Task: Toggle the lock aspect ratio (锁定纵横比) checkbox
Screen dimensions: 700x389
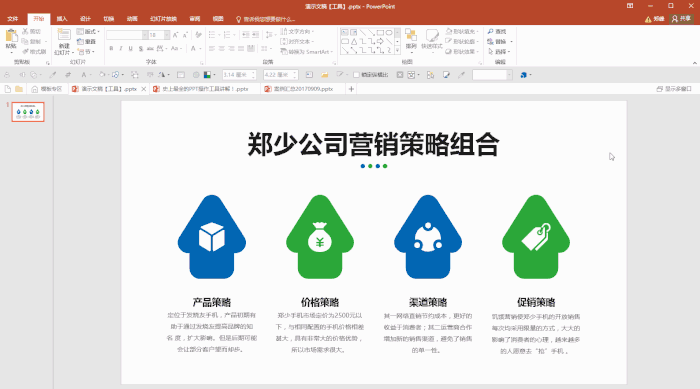Action: coord(356,75)
